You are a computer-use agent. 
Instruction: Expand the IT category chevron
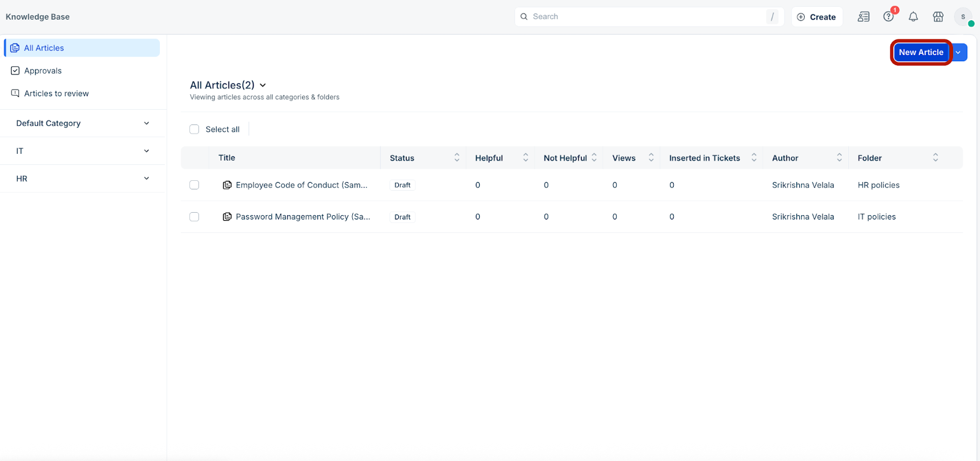pos(146,151)
